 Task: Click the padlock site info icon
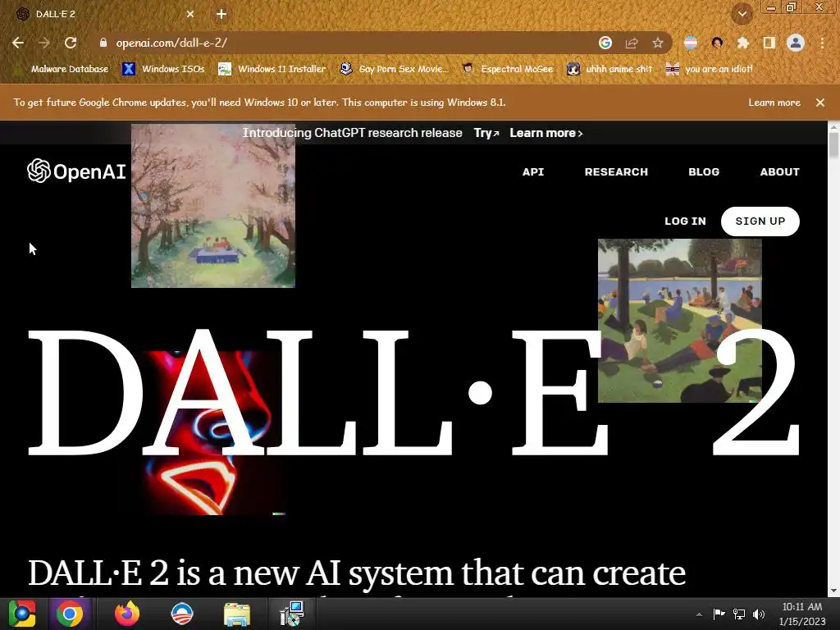pyautogui.click(x=103, y=43)
